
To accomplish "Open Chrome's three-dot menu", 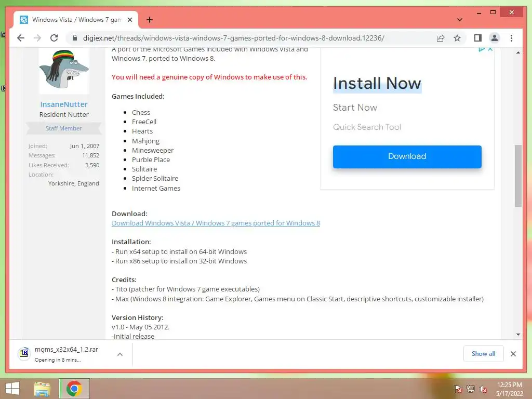I will click(x=511, y=38).
